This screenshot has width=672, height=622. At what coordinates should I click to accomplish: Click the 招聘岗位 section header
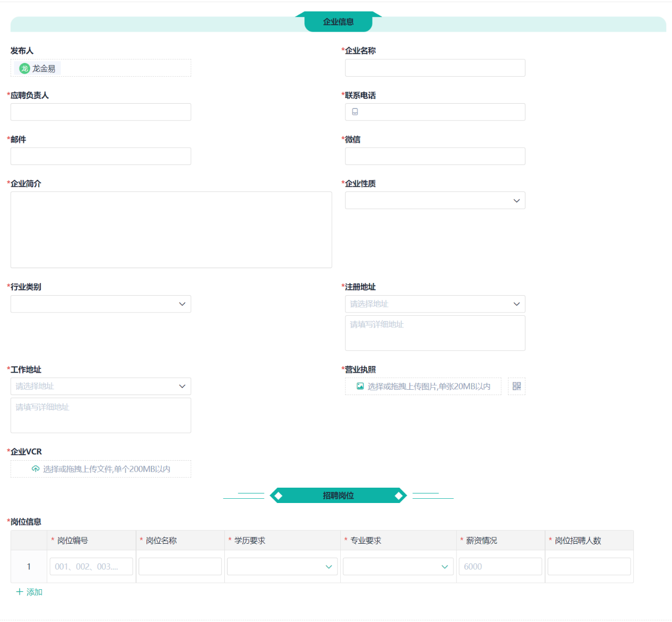coord(338,496)
